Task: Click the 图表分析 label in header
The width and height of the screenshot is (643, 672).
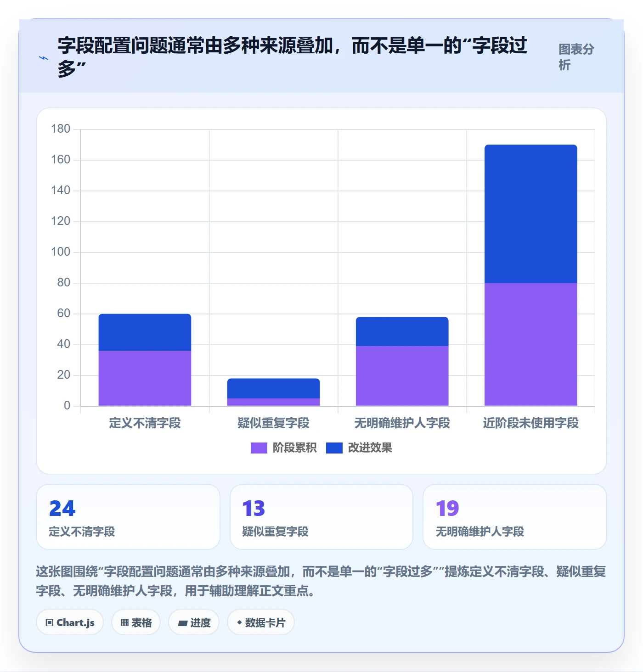Action: tap(576, 57)
